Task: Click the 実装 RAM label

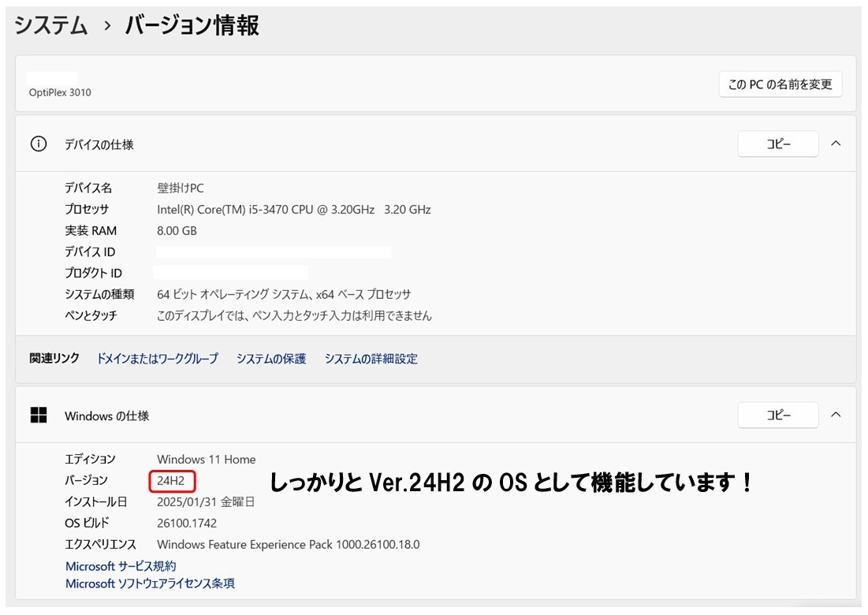Action: click(91, 231)
